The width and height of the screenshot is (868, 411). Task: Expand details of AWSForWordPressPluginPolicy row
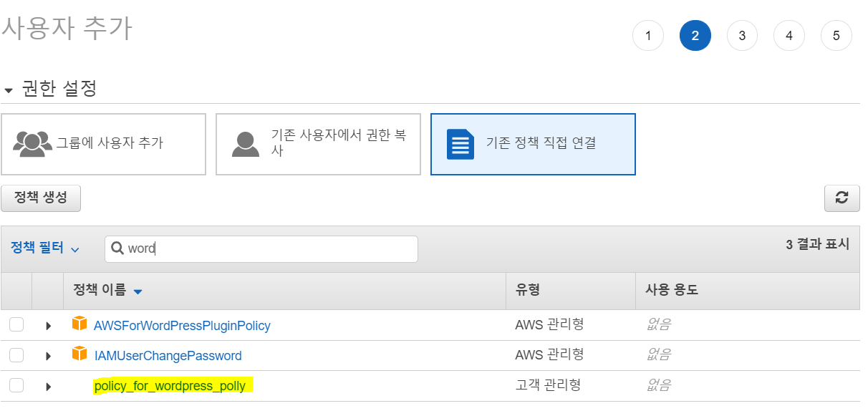[48, 326]
